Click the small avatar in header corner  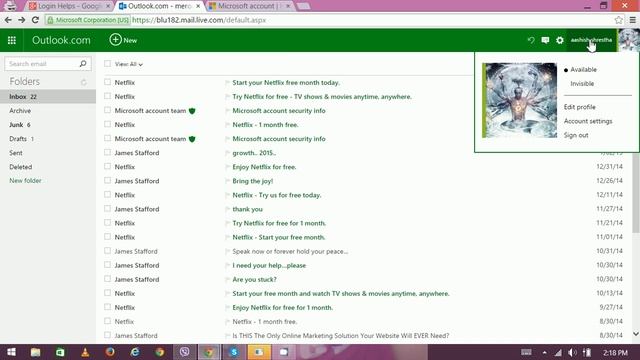(x=629, y=40)
